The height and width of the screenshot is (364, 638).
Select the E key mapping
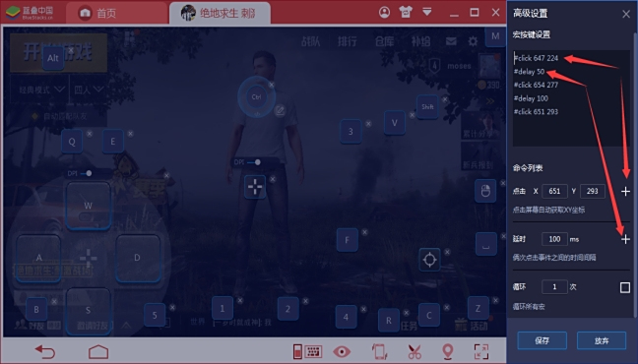click(112, 141)
